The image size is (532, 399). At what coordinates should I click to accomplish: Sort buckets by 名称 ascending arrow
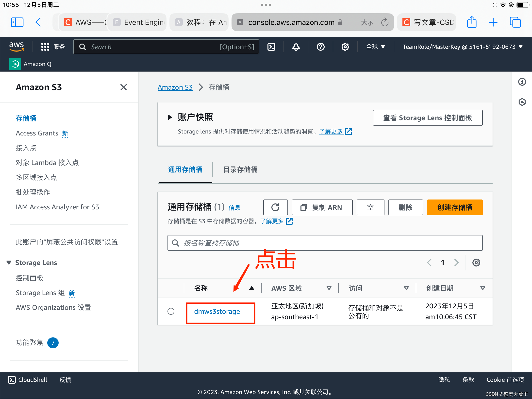[251, 288]
